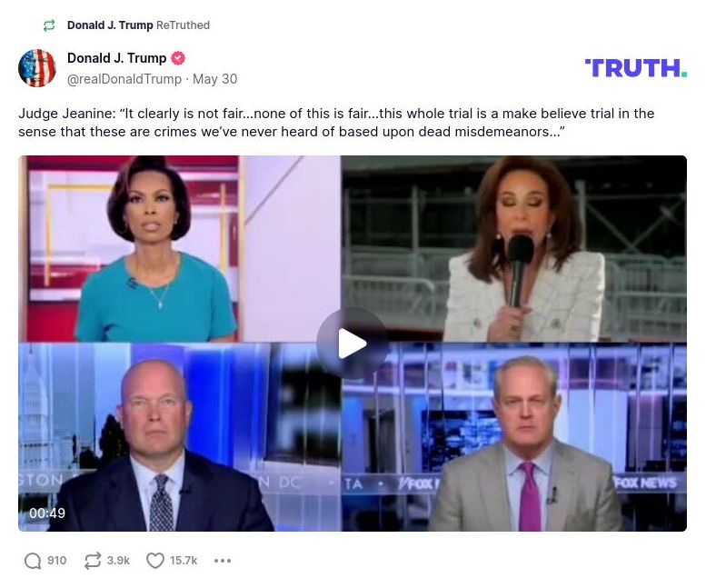706x588 pixels.
Task: Like the post with the heart icon
Action: (155, 561)
